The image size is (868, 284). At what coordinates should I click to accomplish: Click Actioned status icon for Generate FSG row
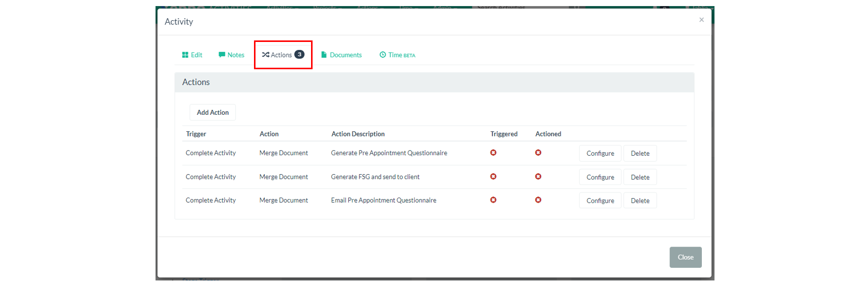tap(538, 176)
